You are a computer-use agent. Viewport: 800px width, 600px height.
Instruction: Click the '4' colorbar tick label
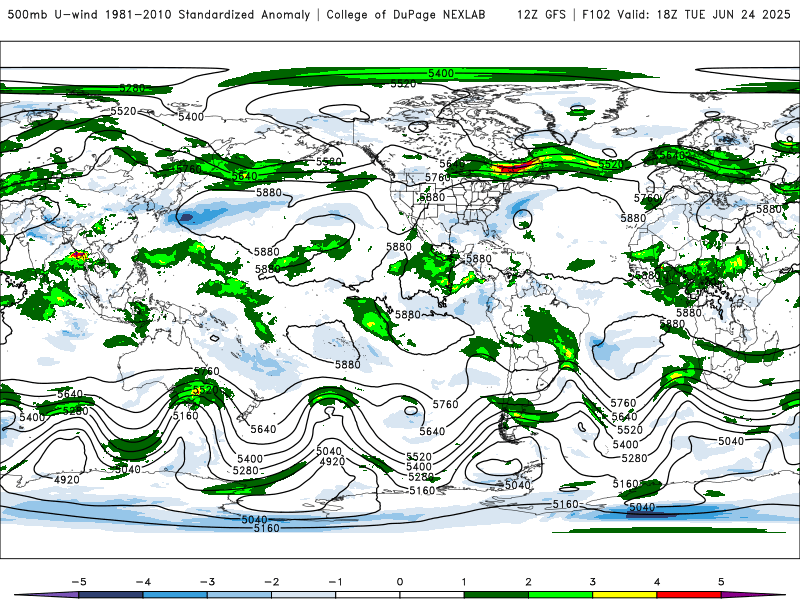pos(657,582)
